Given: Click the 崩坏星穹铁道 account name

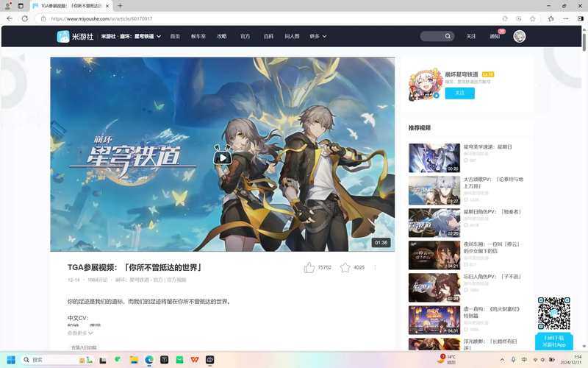Looking at the screenshot, I should pos(462,74).
